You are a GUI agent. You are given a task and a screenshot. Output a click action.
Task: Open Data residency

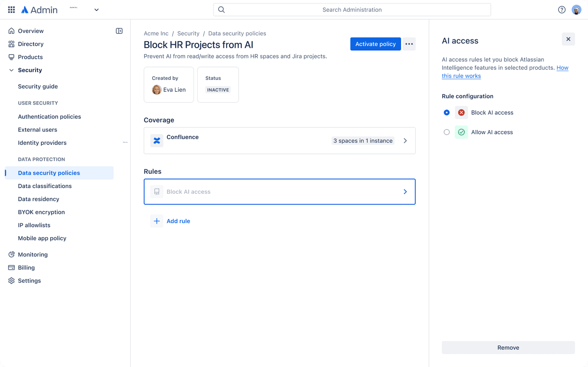(39, 199)
